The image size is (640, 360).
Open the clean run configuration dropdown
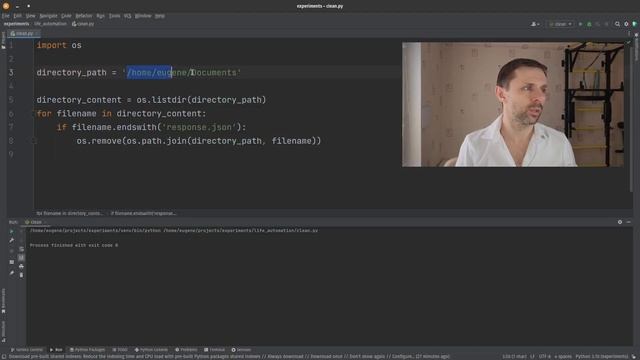coord(560,24)
